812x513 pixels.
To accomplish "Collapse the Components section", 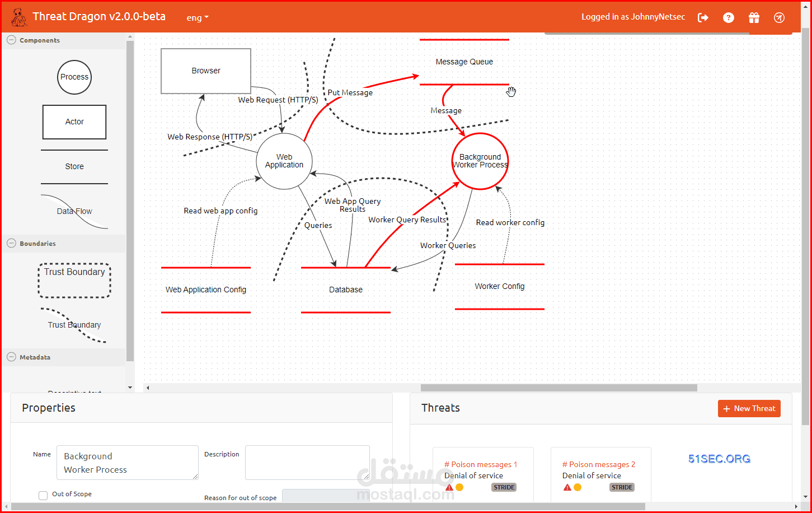I will (x=11, y=40).
